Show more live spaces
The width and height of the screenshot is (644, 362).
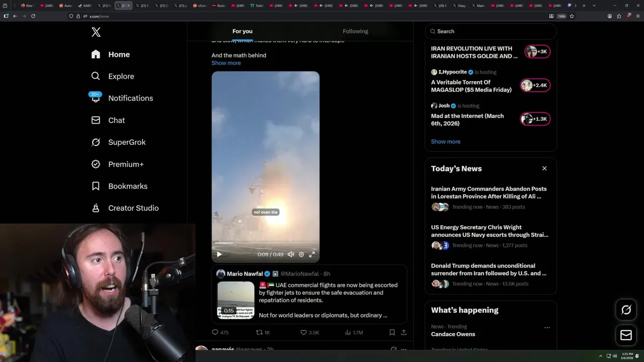pos(446,141)
